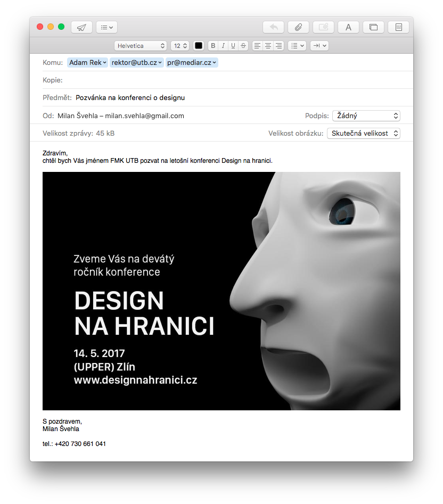Open the font size 12 dropdown
Viewport: 443px width, 504px height.
pos(180,46)
